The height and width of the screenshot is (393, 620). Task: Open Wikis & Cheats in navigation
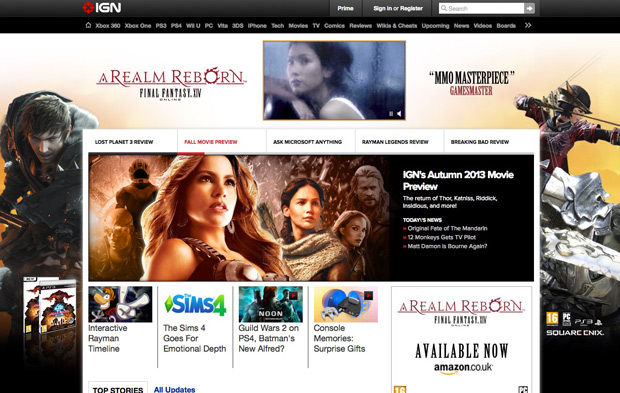click(397, 26)
